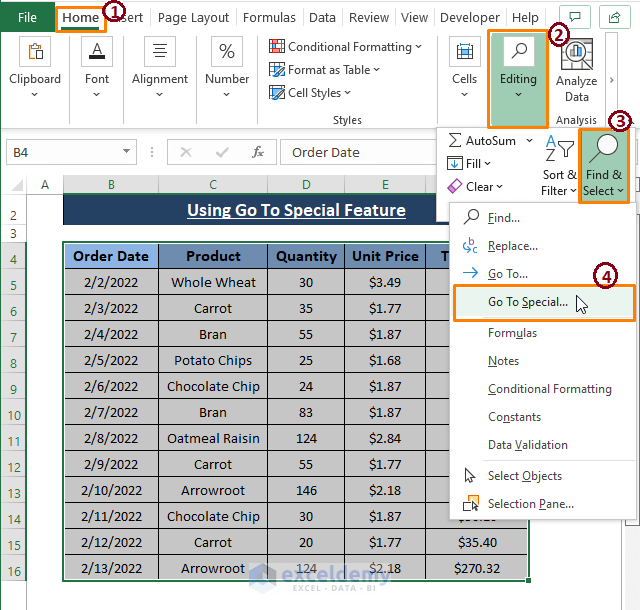Expand the Conditional Formatting dropdown
640x610 pixels.
(x=419, y=47)
